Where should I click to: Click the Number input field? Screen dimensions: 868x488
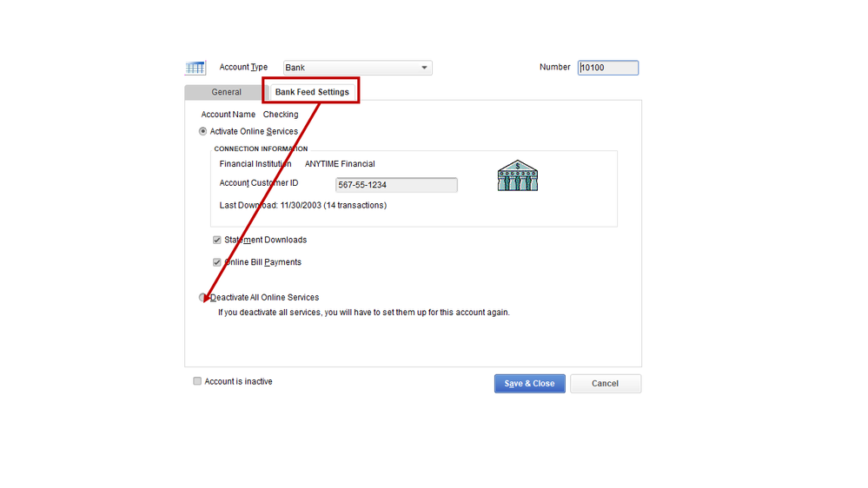tap(608, 68)
